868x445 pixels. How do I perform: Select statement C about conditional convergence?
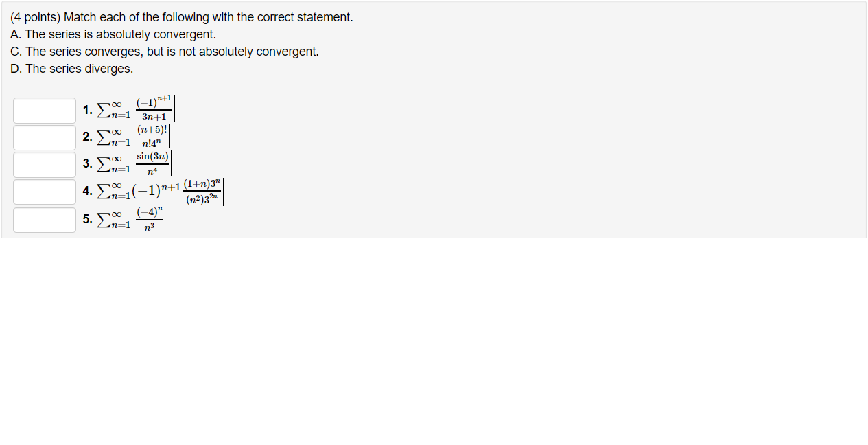click(163, 51)
